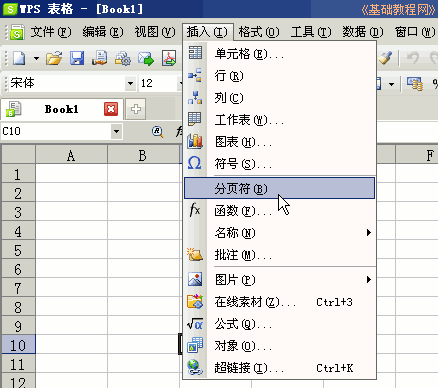Click the insert column icon in menu

click(x=195, y=97)
